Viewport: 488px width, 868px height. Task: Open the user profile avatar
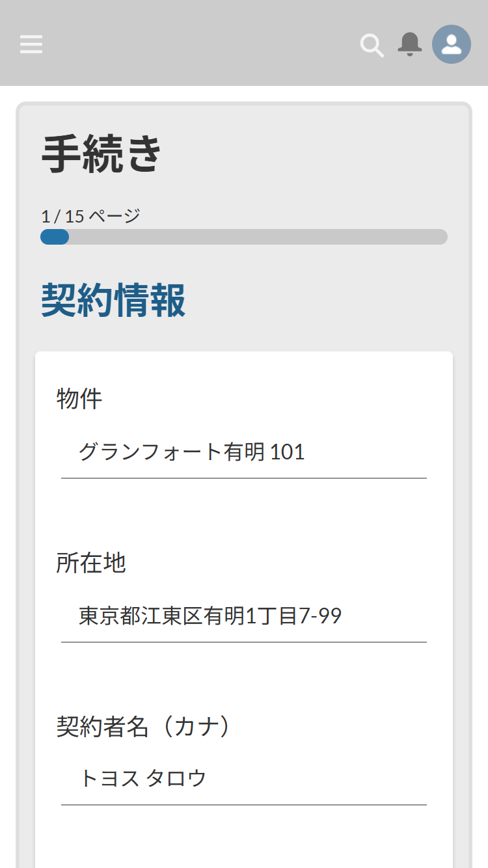tap(452, 44)
